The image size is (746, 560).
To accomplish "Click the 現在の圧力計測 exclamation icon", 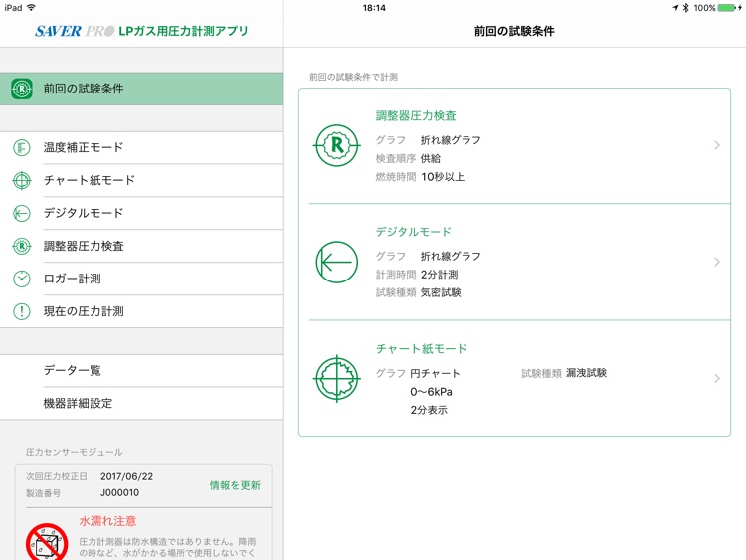I will pyautogui.click(x=22, y=311).
